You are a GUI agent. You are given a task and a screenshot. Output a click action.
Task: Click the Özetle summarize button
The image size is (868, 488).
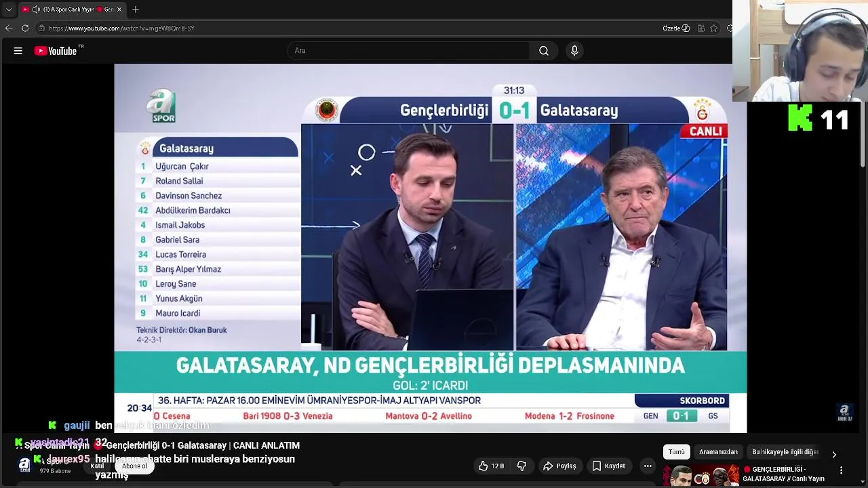[676, 28]
